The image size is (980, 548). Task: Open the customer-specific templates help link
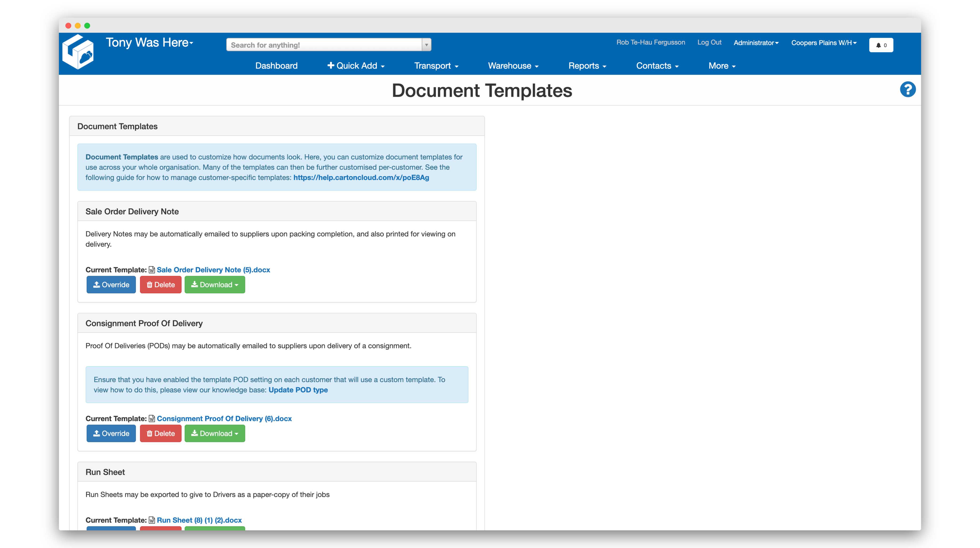coord(361,177)
